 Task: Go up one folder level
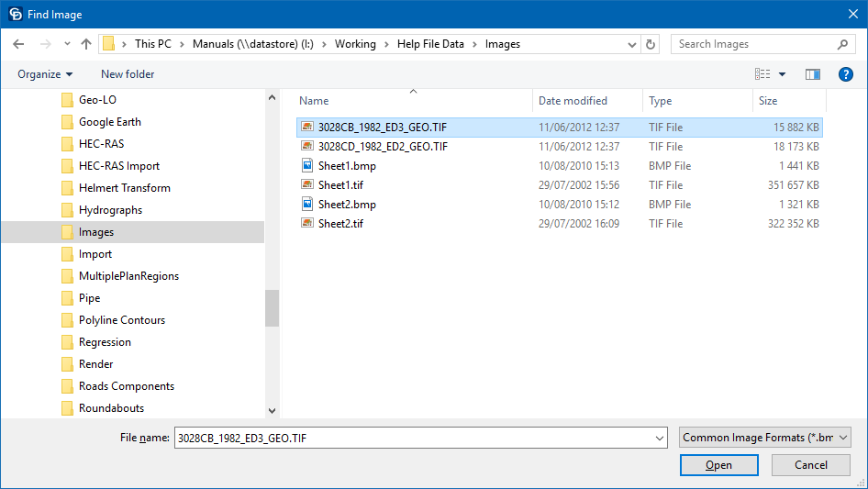(x=86, y=44)
